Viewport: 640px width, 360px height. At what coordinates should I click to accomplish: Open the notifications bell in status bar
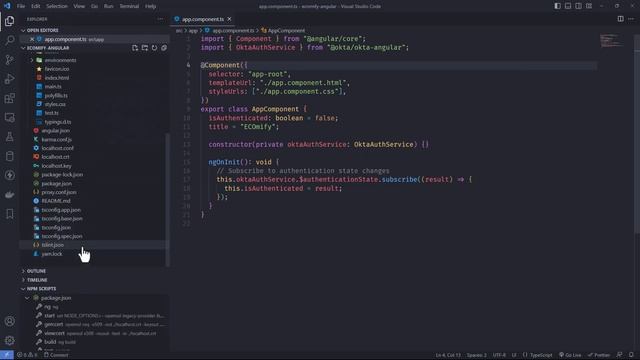click(x=631, y=355)
